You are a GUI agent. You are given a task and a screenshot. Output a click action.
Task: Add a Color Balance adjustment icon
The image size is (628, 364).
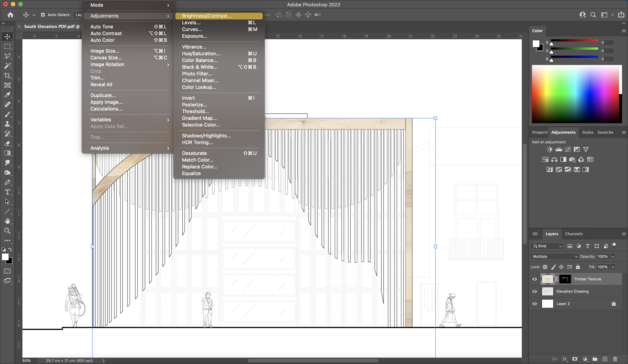[x=554, y=160]
